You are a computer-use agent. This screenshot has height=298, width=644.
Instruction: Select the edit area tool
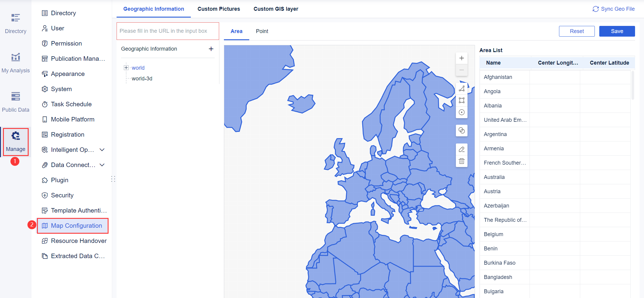click(x=462, y=149)
